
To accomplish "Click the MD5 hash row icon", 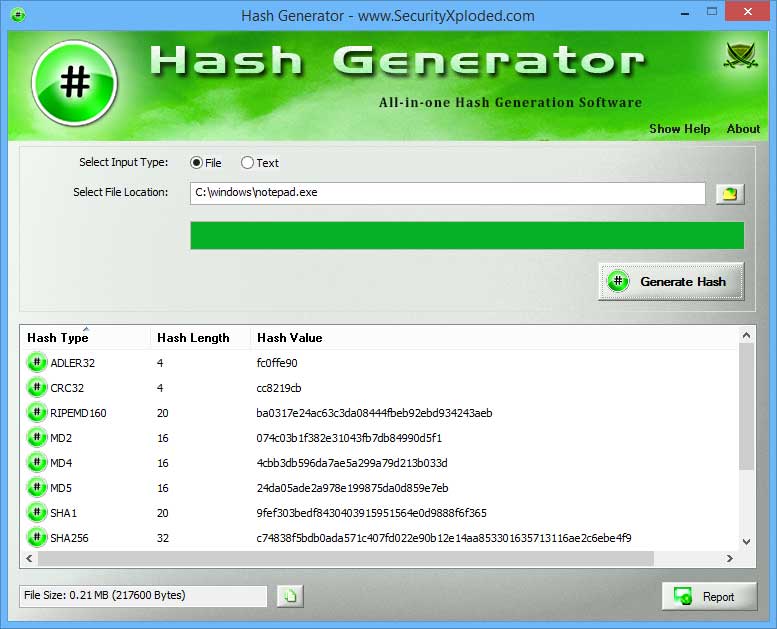I will (x=37, y=488).
